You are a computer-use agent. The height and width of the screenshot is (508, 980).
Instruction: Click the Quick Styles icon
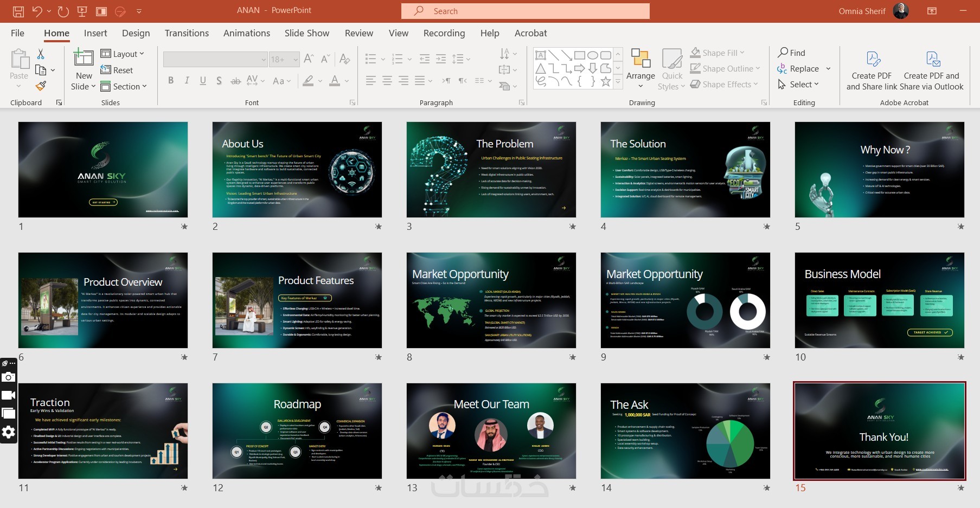pyautogui.click(x=672, y=59)
